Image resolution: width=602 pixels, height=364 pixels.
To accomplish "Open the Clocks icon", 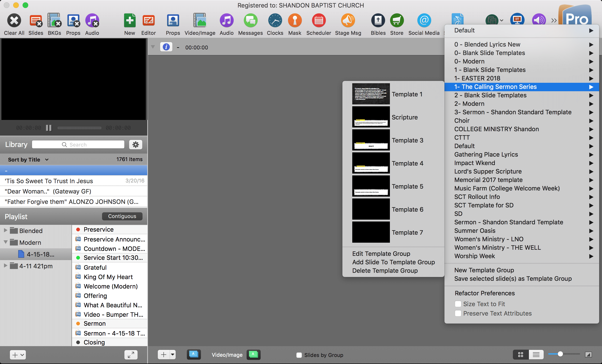I will pyautogui.click(x=275, y=20).
